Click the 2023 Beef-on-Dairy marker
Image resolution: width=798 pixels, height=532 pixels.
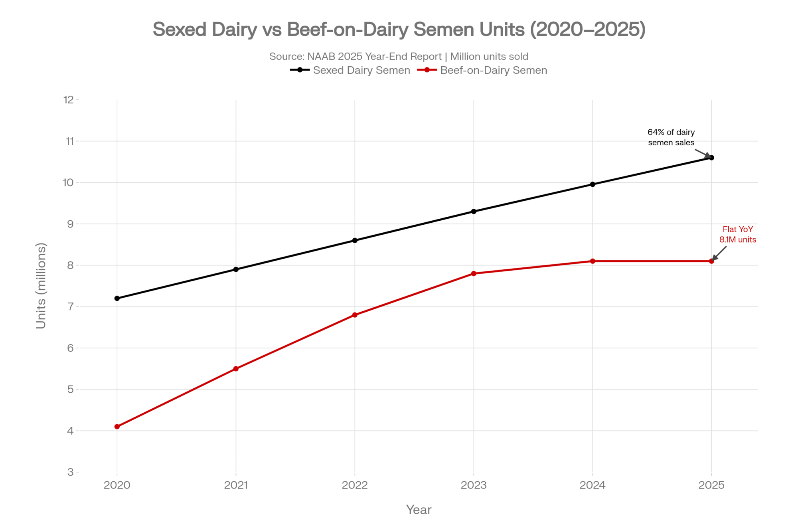[x=474, y=273]
